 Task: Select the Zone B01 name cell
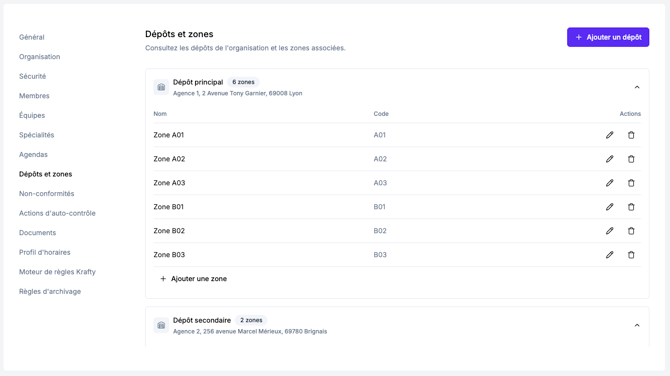click(x=168, y=207)
